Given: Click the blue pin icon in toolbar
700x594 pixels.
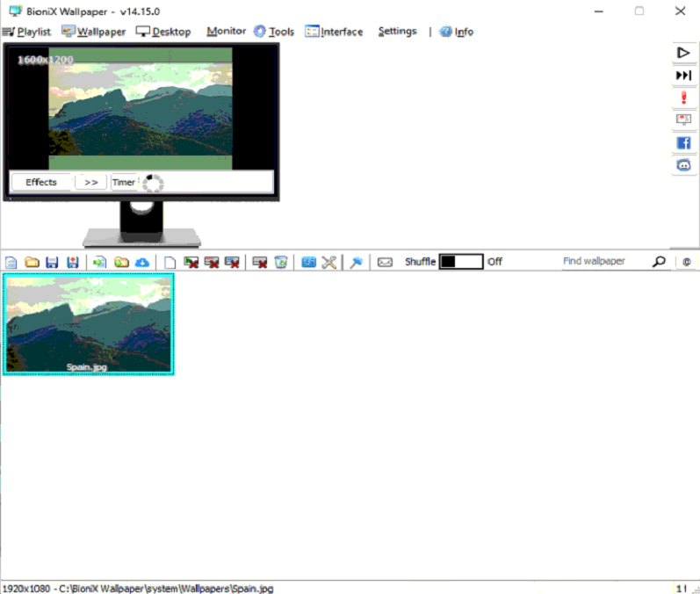Looking at the screenshot, I should click(357, 262).
